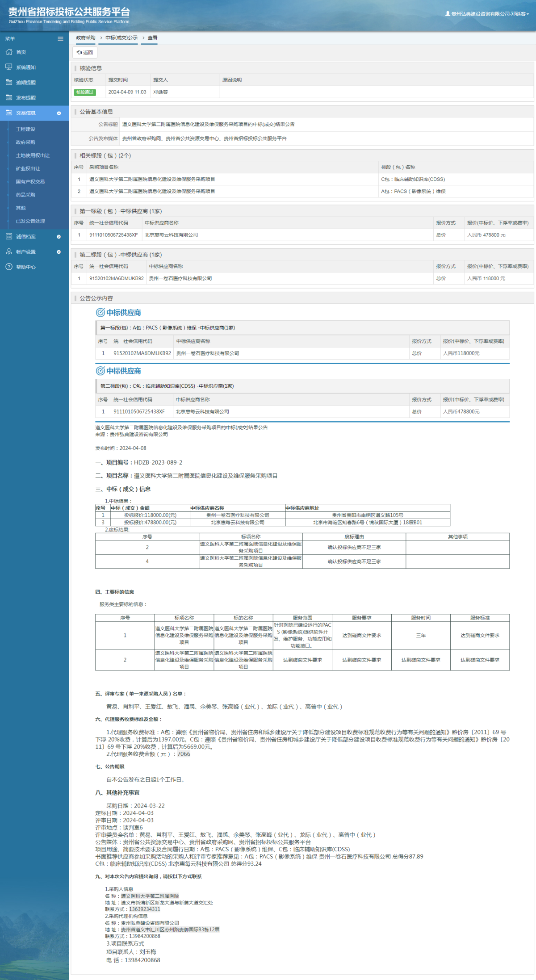Select 药品采购 menu item

[25, 195]
